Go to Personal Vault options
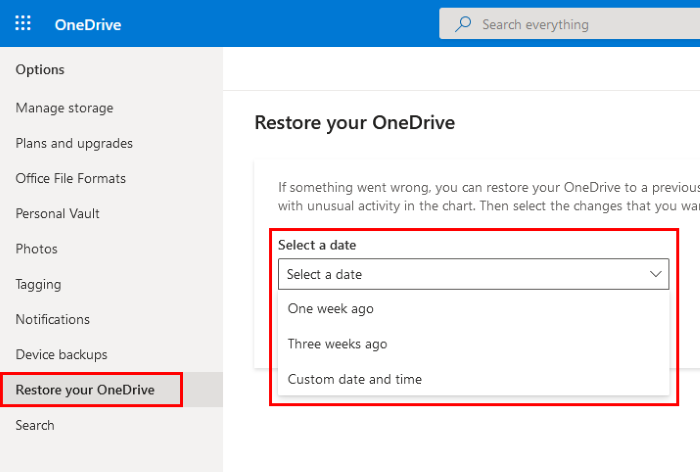Viewport: 700px width, 472px height. pos(57,213)
